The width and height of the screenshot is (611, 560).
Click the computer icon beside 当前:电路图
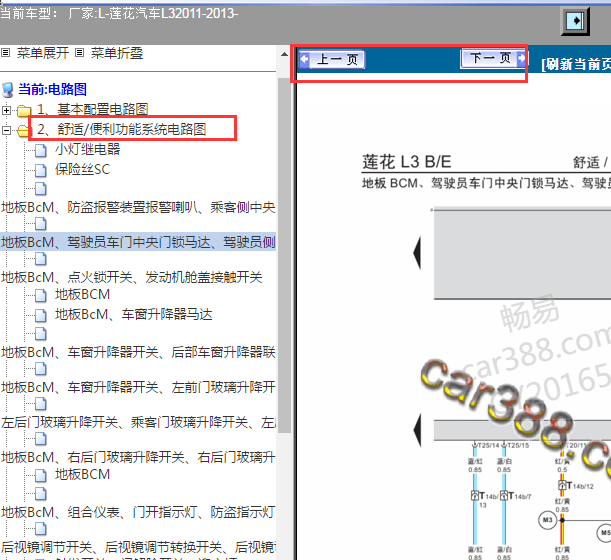tap(8, 90)
